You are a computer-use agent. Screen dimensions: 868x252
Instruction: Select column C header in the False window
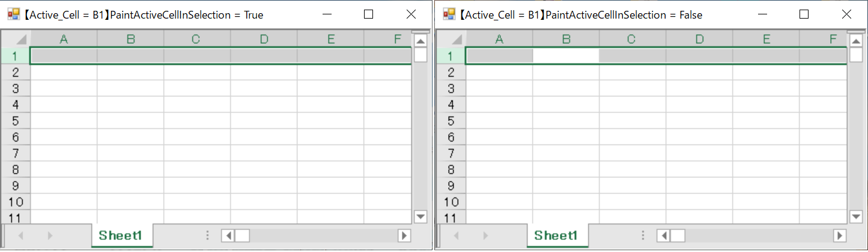pos(632,39)
